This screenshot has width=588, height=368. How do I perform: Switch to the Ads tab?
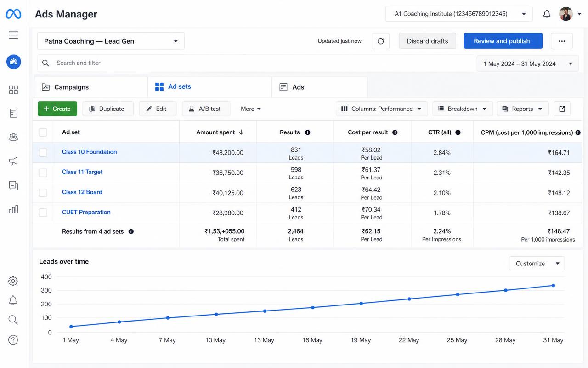320,87
